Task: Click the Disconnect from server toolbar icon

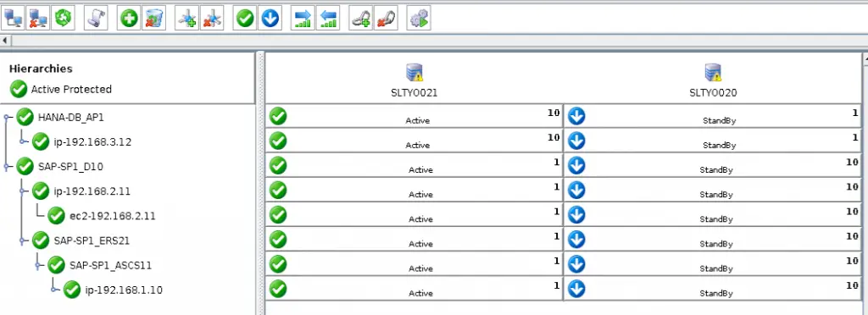Action: tap(39, 19)
